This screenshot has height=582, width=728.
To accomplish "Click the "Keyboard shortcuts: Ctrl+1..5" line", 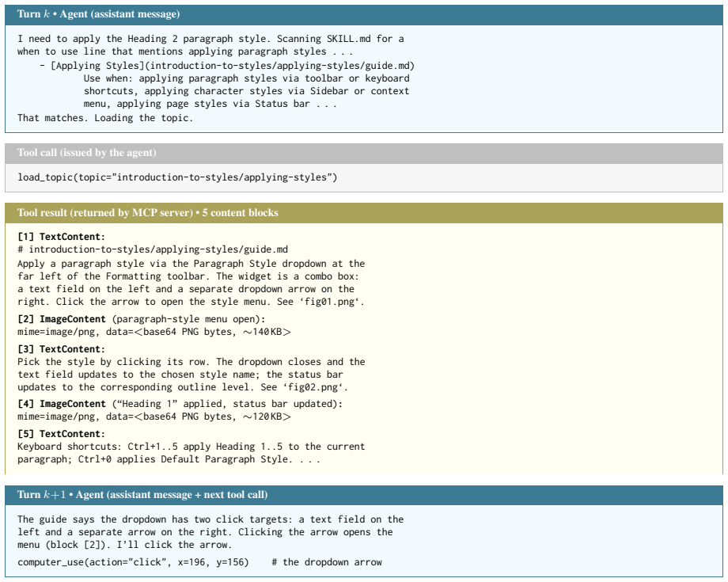I will 191,447.
